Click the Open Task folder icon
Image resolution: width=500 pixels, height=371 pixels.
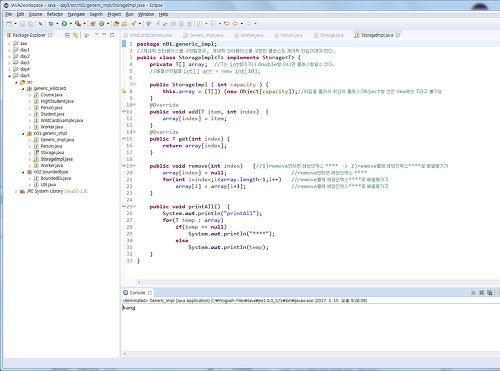click(x=124, y=24)
